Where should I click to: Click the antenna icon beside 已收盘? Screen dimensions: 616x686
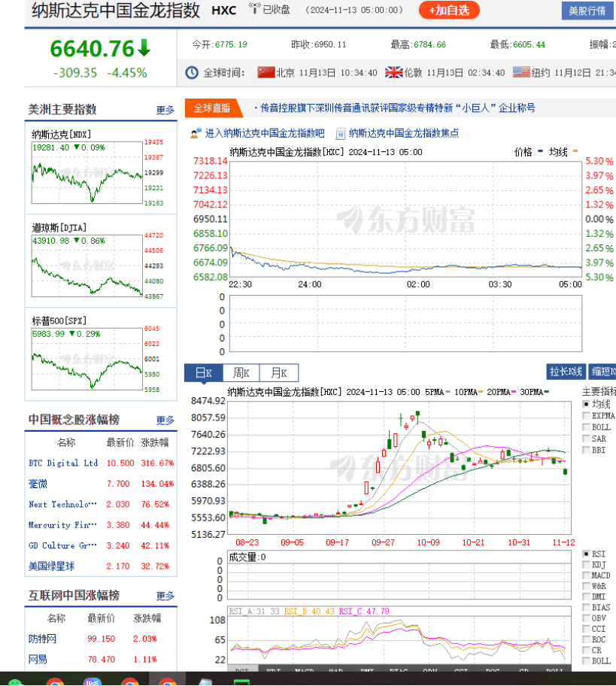pyautogui.click(x=254, y=8)
